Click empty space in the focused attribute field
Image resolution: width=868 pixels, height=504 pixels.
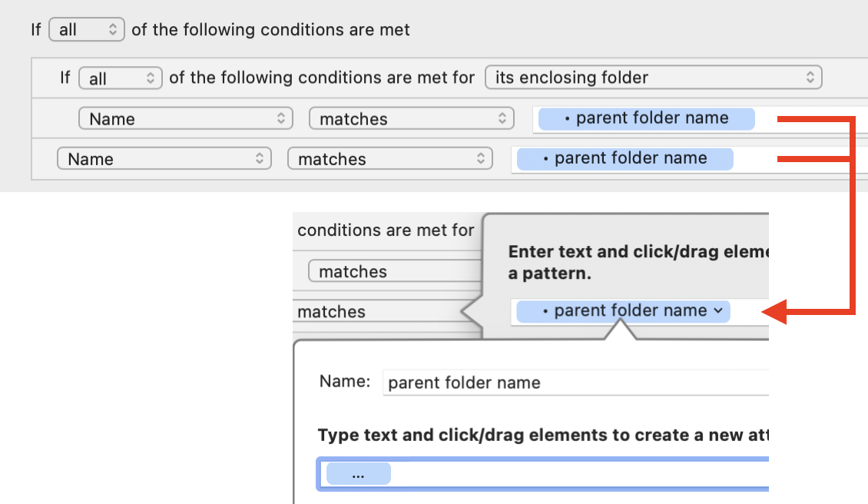click(576, 474)
